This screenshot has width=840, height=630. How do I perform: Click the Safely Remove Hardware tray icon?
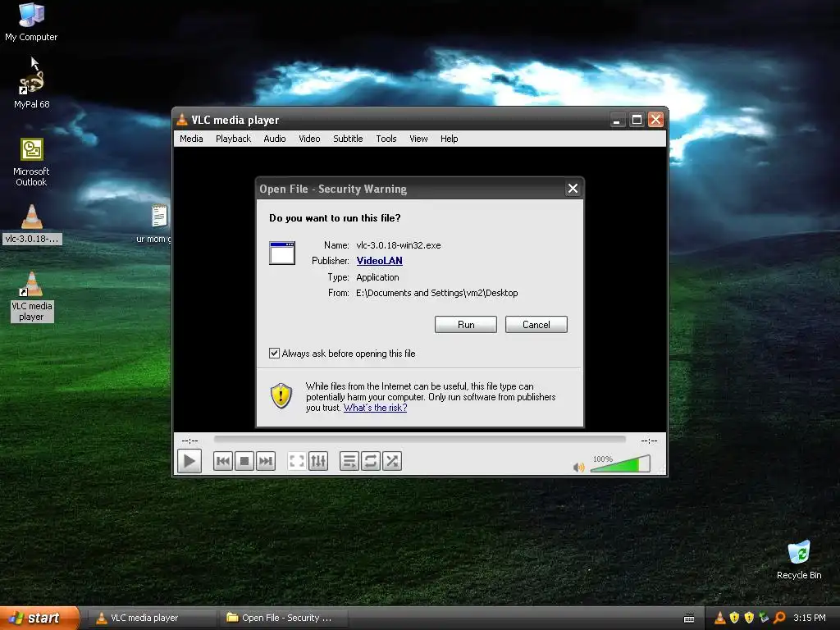click(x=765, y=618)
